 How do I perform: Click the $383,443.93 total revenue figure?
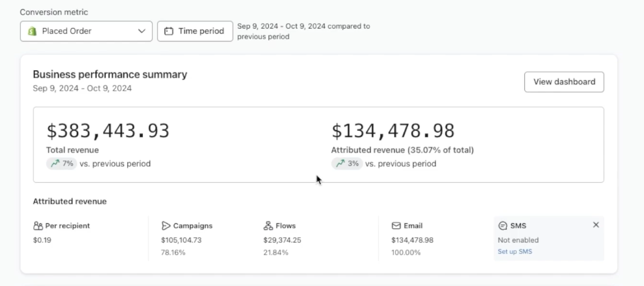[108, 131]
